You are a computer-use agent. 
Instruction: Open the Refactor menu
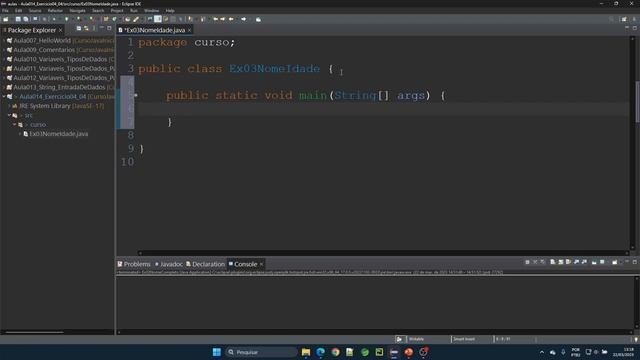(x=55, y=11)
